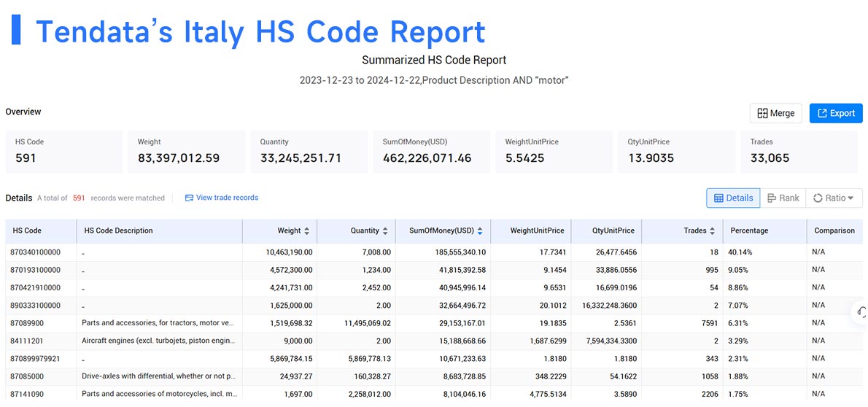The image size is (868, 407).
Task: Click the overview Trades 33,065 card
Action: coord(799,152)
